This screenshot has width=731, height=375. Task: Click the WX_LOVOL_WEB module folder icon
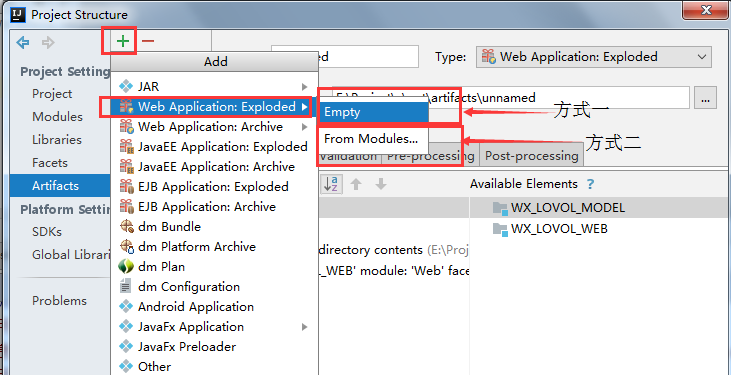(x=500, y=229)
